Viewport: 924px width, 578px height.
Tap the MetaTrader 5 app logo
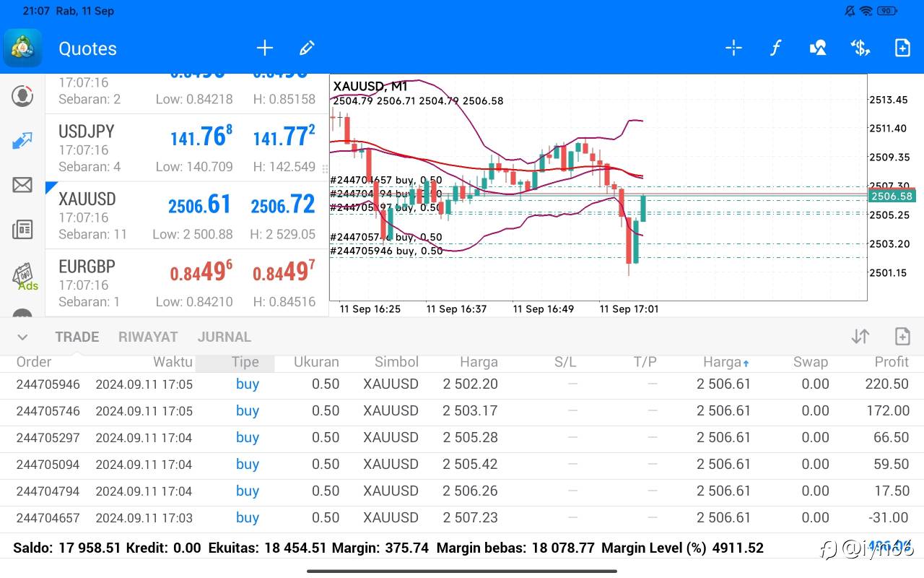22,48
